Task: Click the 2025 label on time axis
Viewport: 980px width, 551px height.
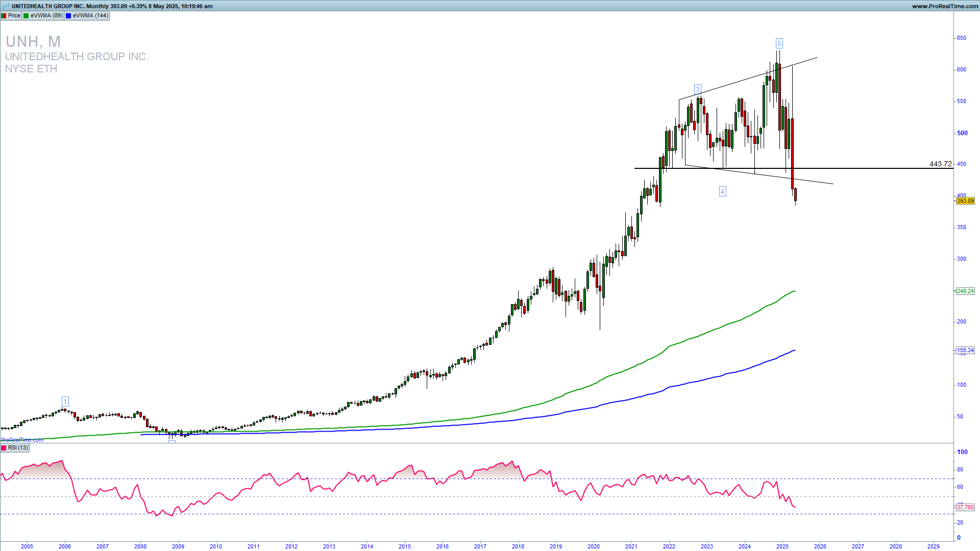Action: (x=782, y=546)
